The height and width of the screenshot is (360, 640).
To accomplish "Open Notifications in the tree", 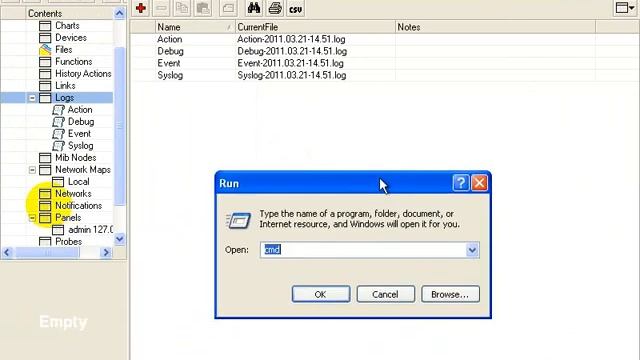I will pyautogui.click(x=78, y=206).
